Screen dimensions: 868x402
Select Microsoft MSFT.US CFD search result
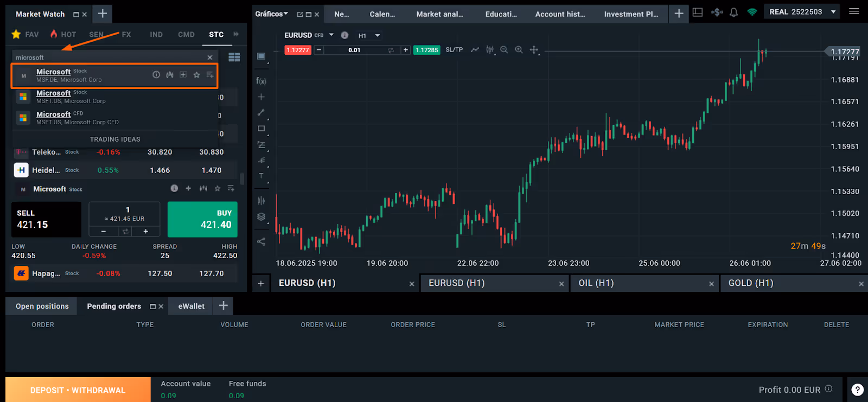click(115, 118)
